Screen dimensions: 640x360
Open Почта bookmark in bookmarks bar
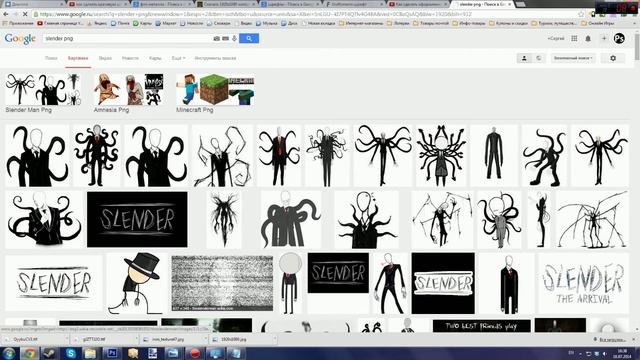coord(120,23)
